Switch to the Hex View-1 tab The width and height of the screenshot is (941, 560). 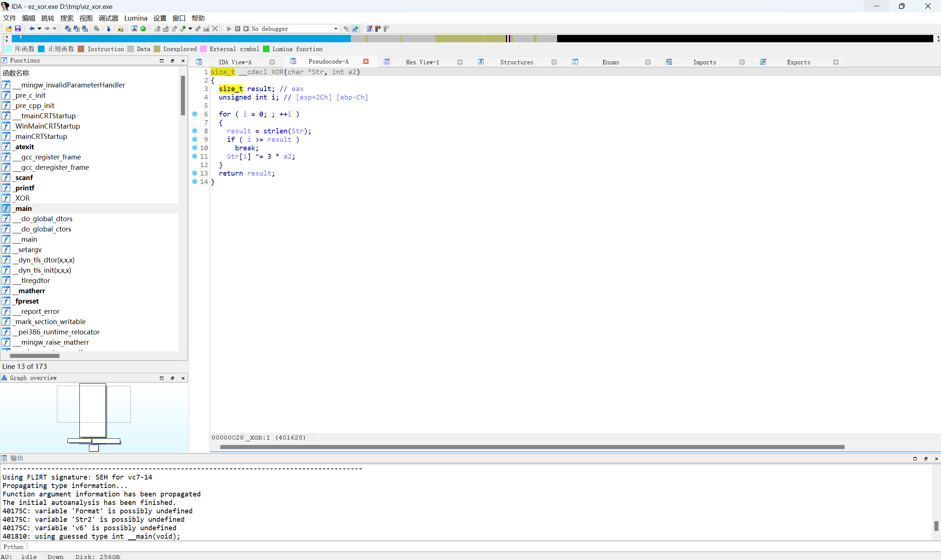tap(423, 62)
